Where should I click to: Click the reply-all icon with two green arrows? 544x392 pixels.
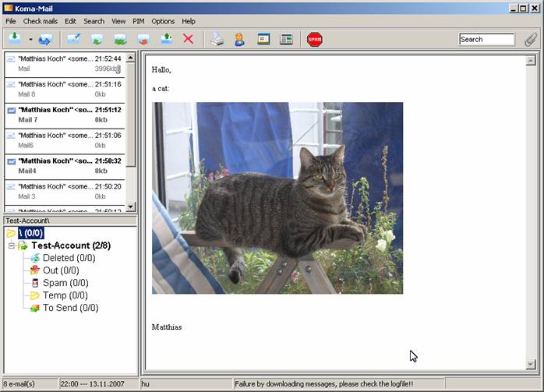click(120, 39)
